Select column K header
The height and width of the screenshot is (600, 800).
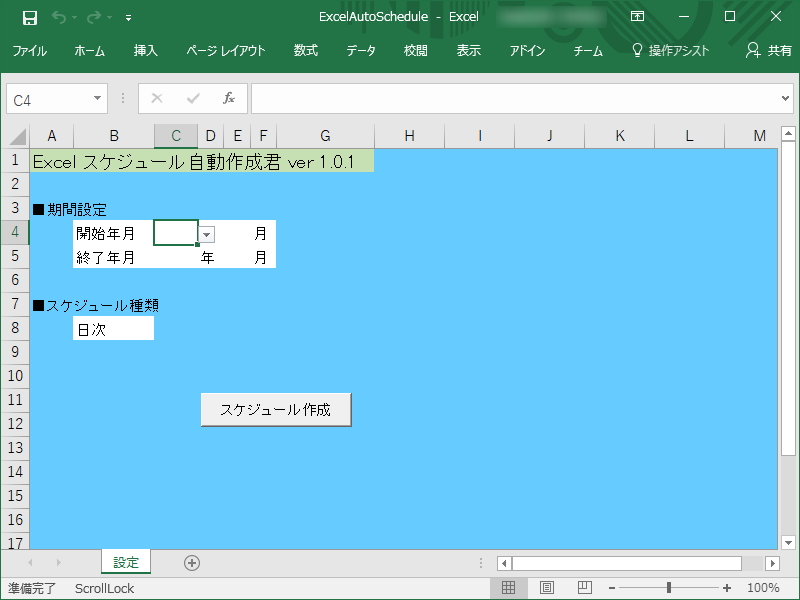[x=619, y=136]
